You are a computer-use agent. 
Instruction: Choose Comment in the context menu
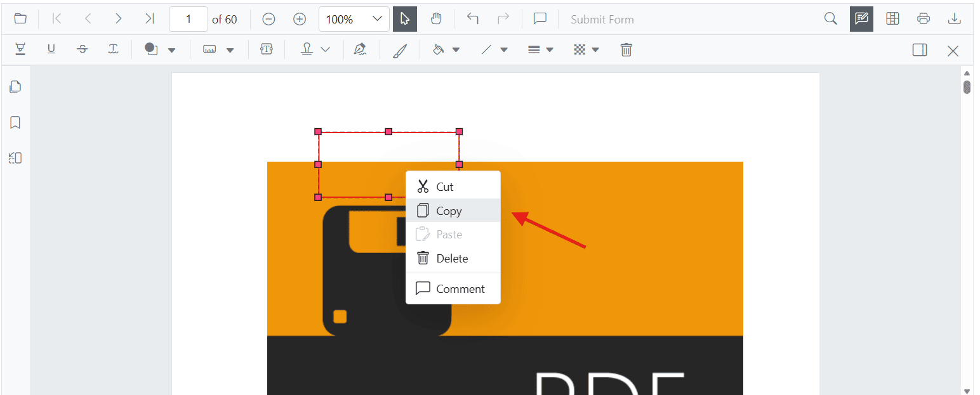pyautogui.click(x=453, y=288)
